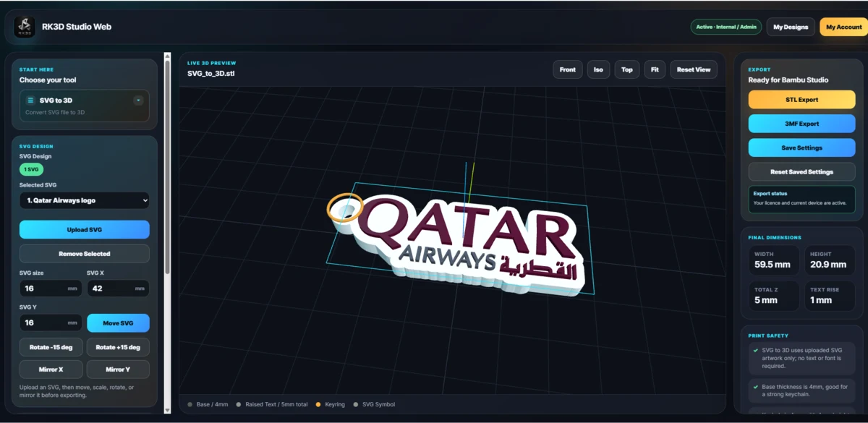
Task: Click the Export status message box
Action: coord(801,199)
